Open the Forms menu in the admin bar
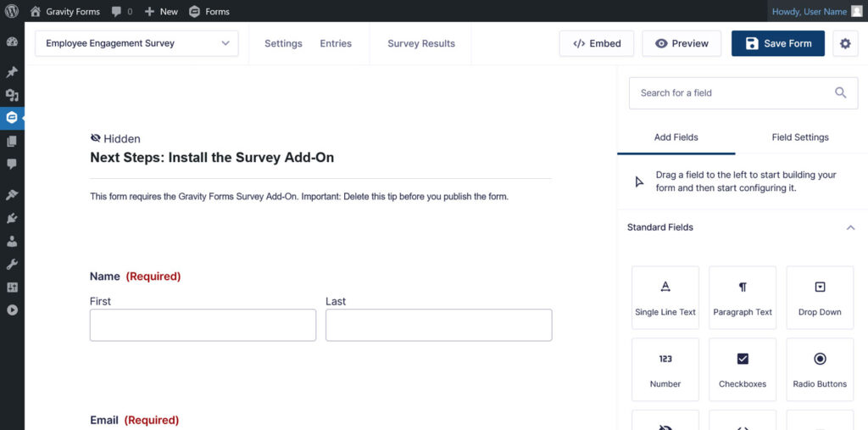Screen dimensions: 868x430 (209, 11)
